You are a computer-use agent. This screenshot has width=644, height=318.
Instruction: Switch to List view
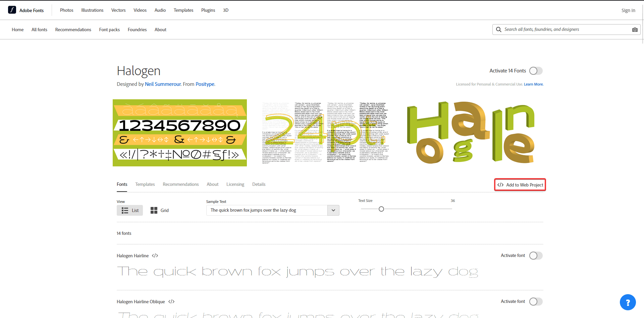tap(129, 210)
